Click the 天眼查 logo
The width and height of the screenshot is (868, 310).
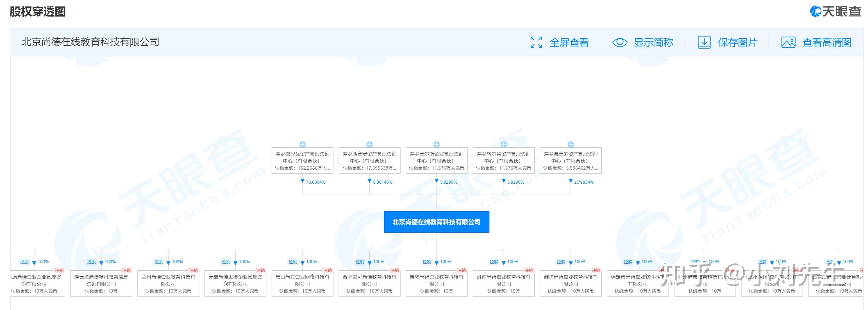pos(836,12)
